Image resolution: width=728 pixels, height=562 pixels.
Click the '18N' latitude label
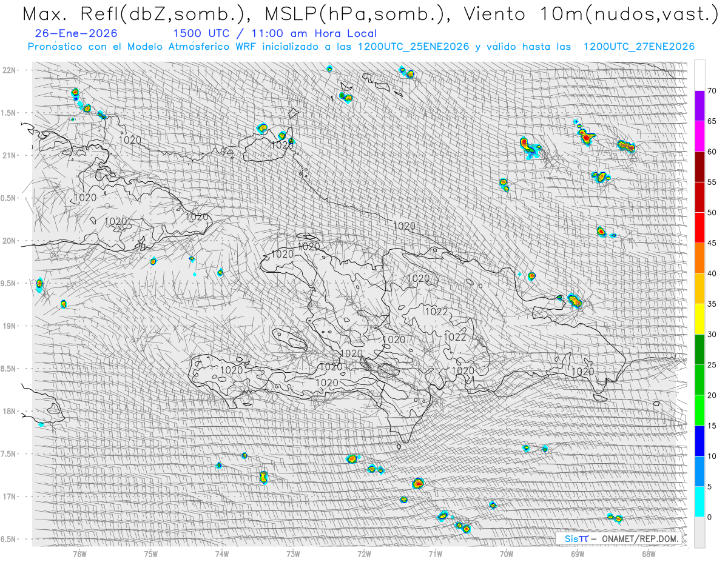[x=9, y=412]
